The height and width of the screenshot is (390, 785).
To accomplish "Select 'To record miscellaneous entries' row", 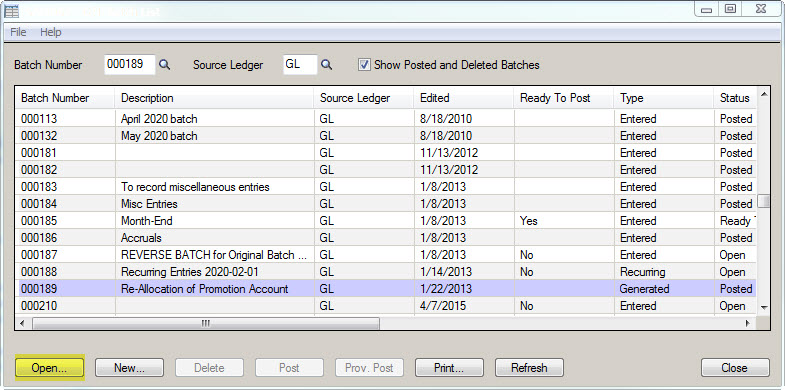I will [386, 187].
